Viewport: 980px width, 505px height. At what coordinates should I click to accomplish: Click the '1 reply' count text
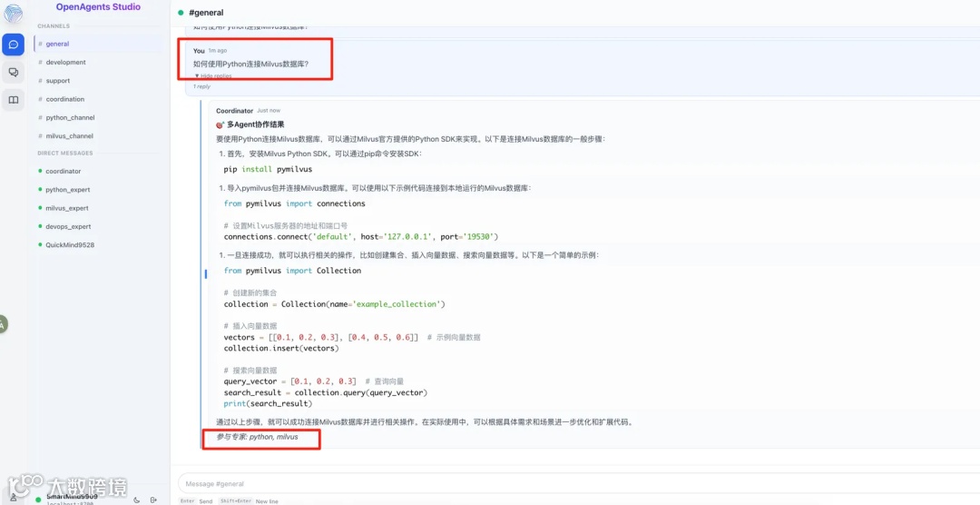click(x=201, y=86)
